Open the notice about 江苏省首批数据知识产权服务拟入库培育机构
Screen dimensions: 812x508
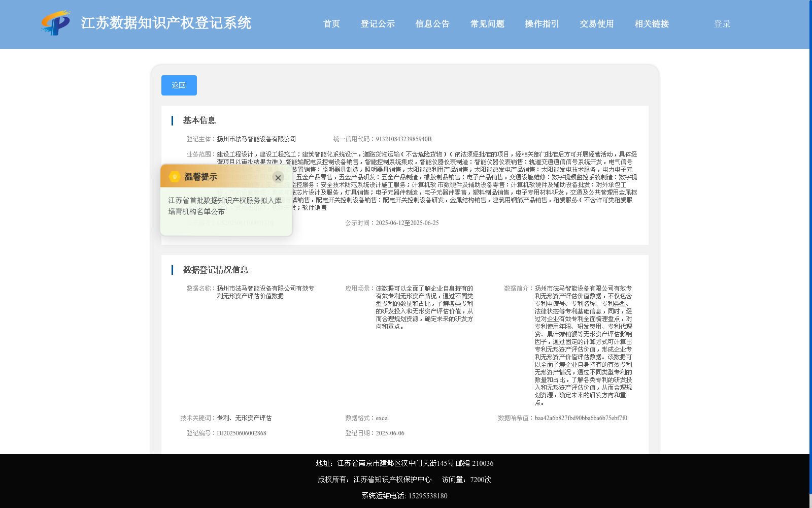(x=225, y=206)
